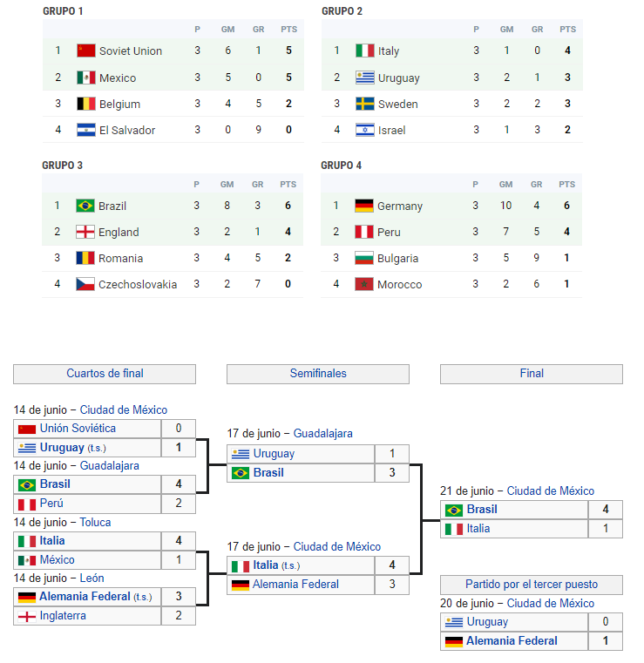
Task: Click the El Salvador flag icon
Action: 85,130
